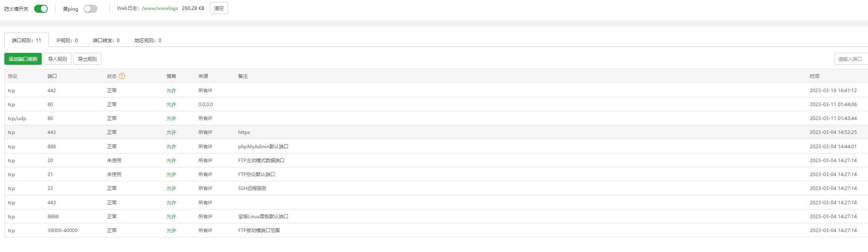Turn off the firewall switch

(41, 9)
